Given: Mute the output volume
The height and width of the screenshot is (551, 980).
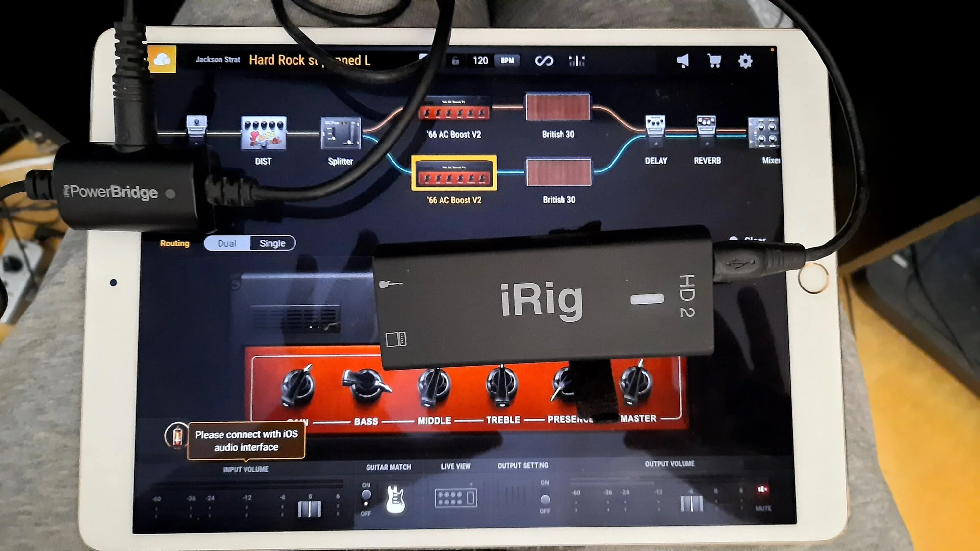Looking at the screenshot, I should pos(762,490).
